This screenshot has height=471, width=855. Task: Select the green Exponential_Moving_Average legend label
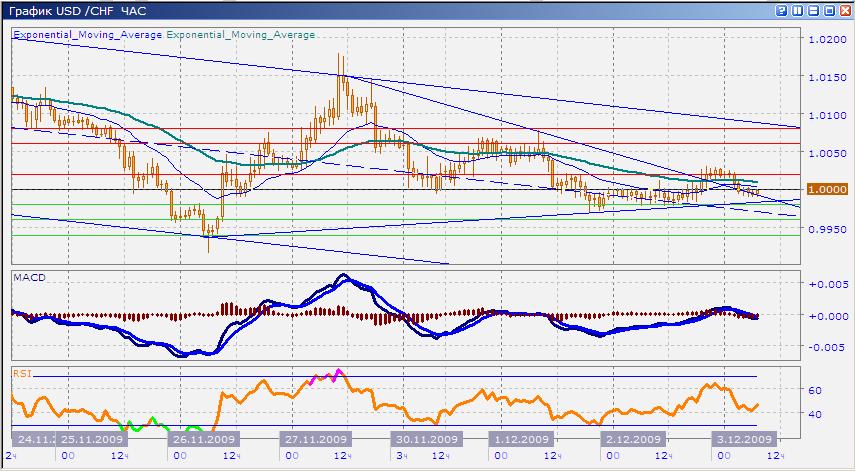click(x=240, y=34)
